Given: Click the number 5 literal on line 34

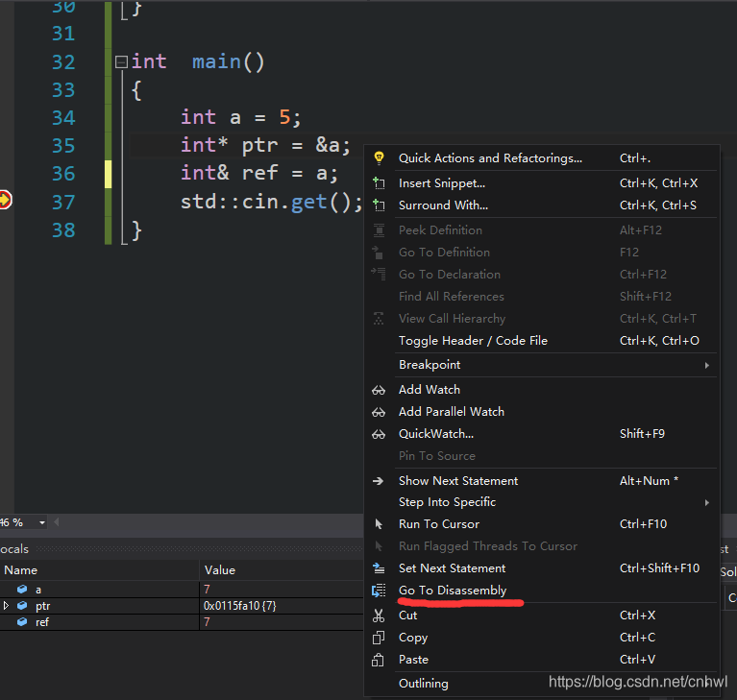Looking at the screenshot, I should [x=284, y=117].
